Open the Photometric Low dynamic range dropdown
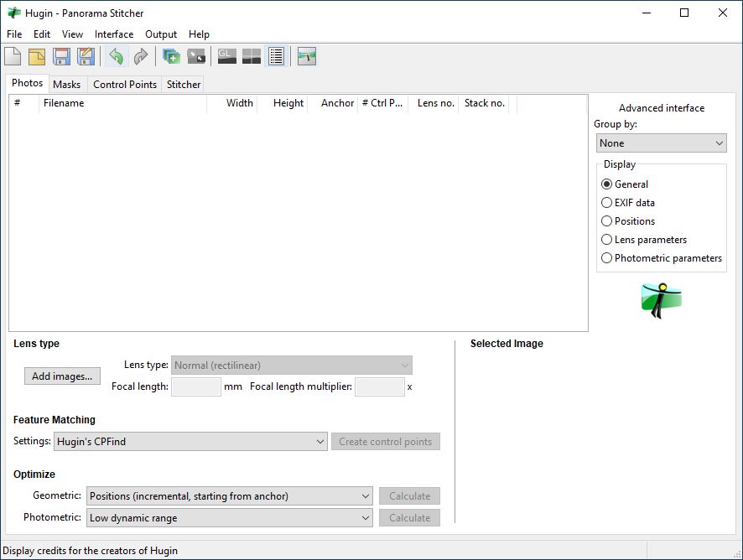743x560 pixels. coord(229,518)
